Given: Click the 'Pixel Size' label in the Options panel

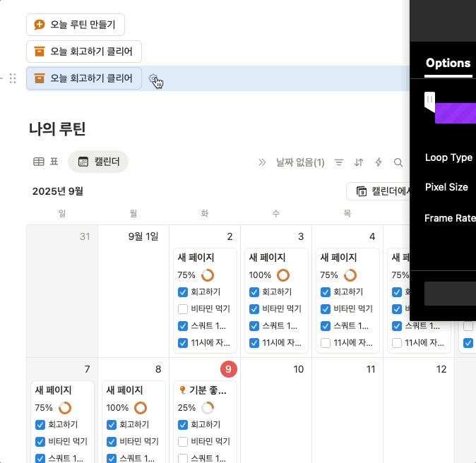Looking at the screenshot, I should coord(446,187).
